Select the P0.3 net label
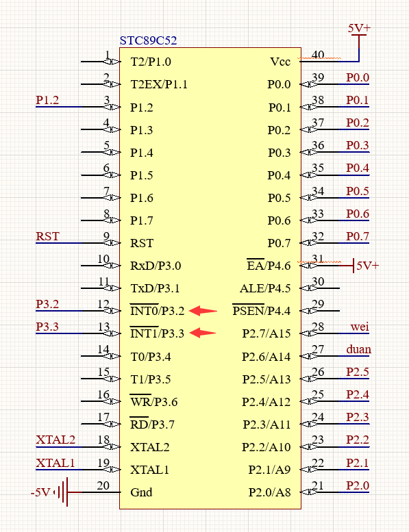409x532 pixels. click(358, 145)
